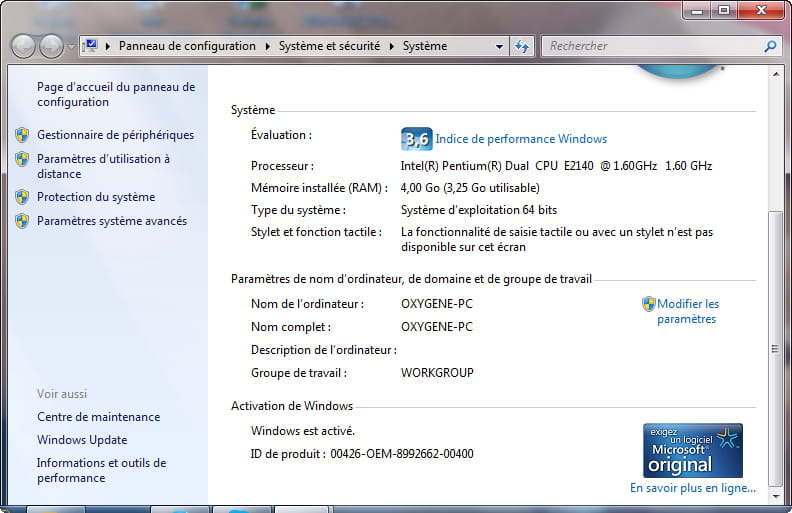The height and width of the screenshot is (513, 792).
Task: Click the shield icon beside Paramètres d'utilisation à distance
Action: tap(22, 159)
